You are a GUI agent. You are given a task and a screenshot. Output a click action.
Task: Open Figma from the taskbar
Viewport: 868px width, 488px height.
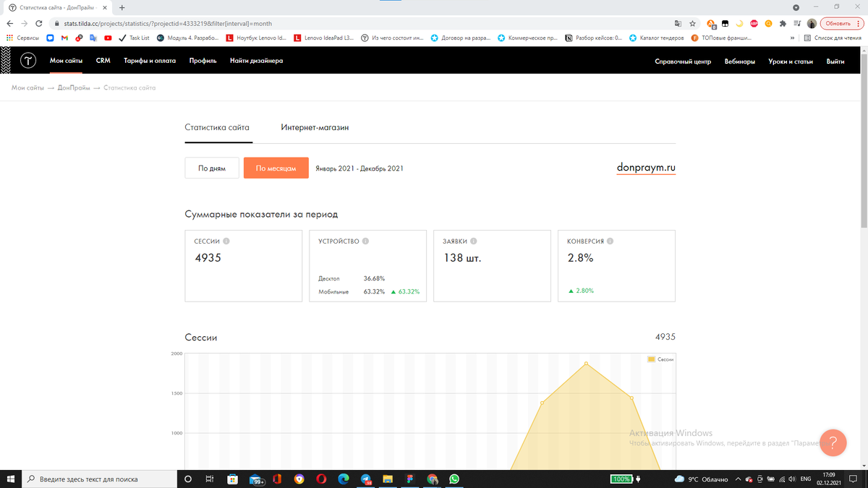[410, 479]
